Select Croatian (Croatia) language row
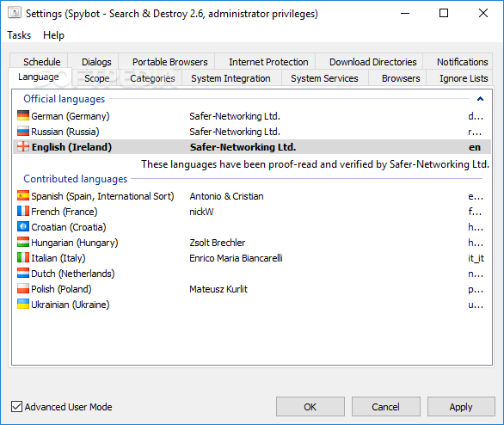The image size is (504, 425). (x=252, y=227)
